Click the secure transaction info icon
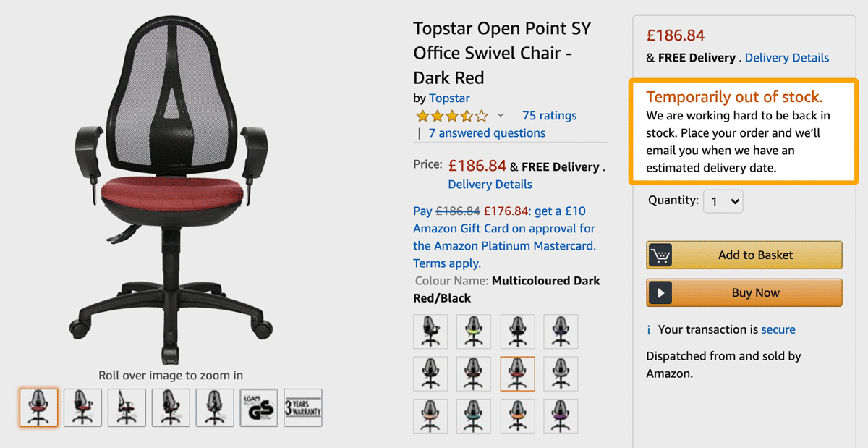 click(x=649, y=330)
